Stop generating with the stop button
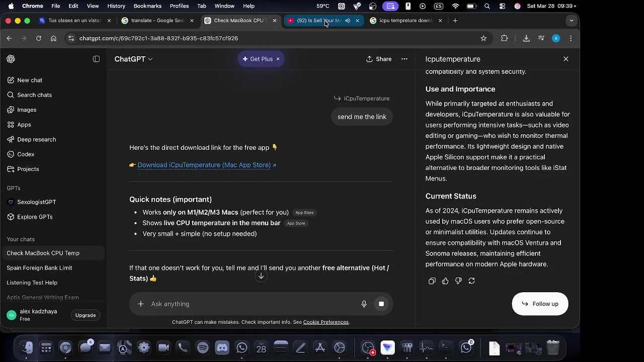644x362 pixels. click(x=381, y=304)
